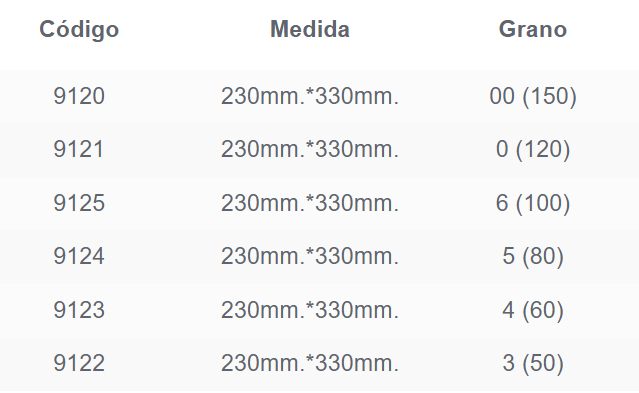Viewport: 639px width, 393px height.
Task: Click grain value 0 (120)
Action: coord(533,150)
